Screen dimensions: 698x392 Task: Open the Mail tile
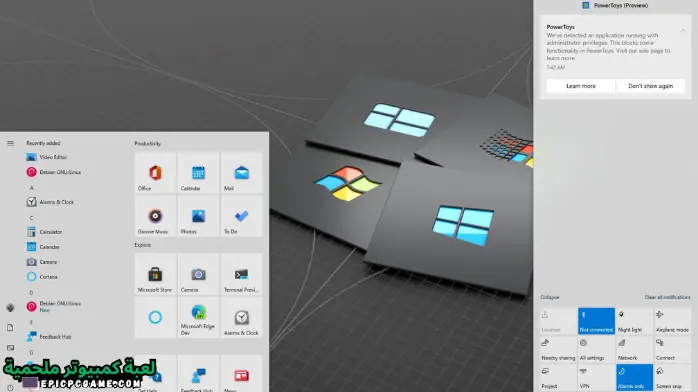241,173
